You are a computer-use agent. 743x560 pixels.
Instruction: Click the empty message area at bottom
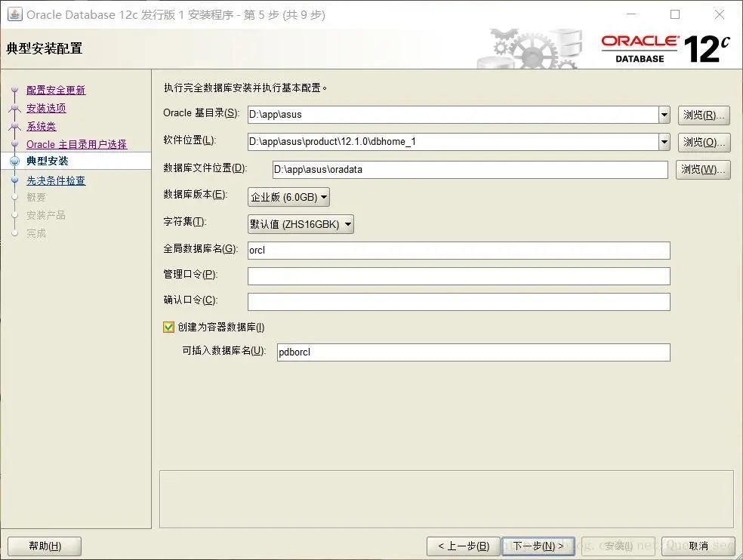[446, 500]
